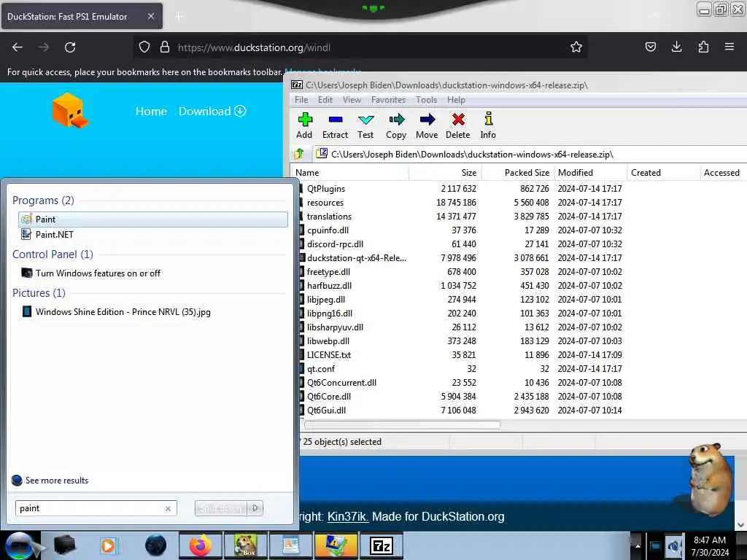Click See more results link
Viewport: 747px width, 560px height.
pyautogui.click(x=50, y=480)
